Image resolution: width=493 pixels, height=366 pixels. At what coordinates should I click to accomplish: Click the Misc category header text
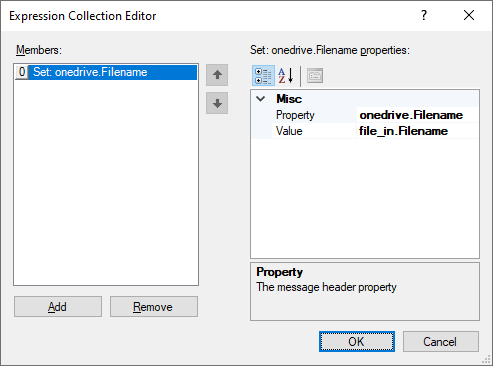pos(289,99)
